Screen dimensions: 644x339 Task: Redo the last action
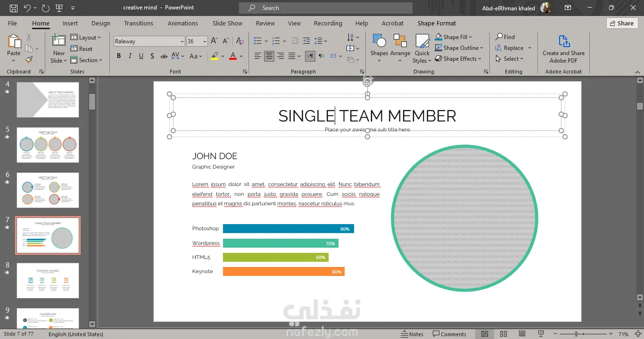coord(45,8)
